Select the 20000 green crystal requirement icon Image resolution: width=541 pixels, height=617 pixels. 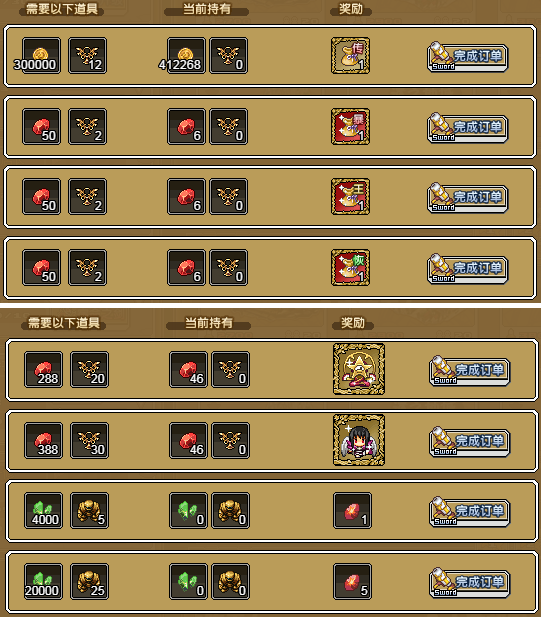click(43, 581)
